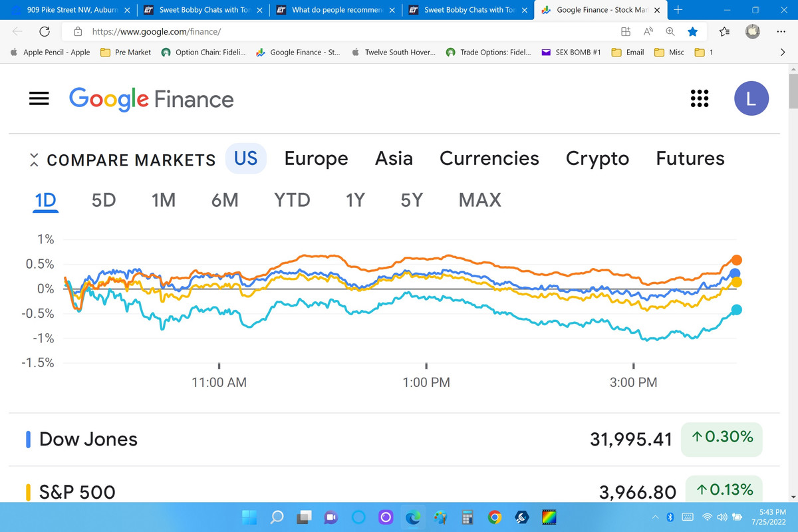Open the Dow Jones index row

click(394, 439)
